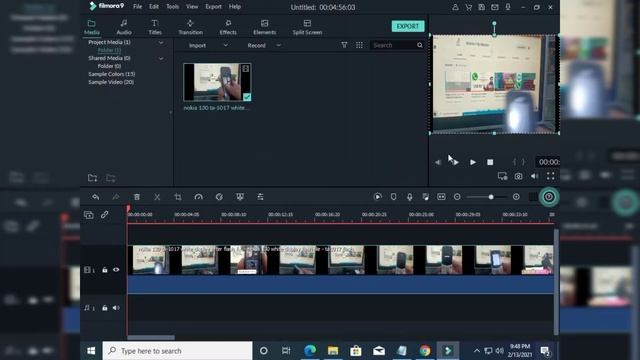Viewport: 640px width, 360px height.
Task: Click the Green Screen icon
Action: (x=240, y=197)
